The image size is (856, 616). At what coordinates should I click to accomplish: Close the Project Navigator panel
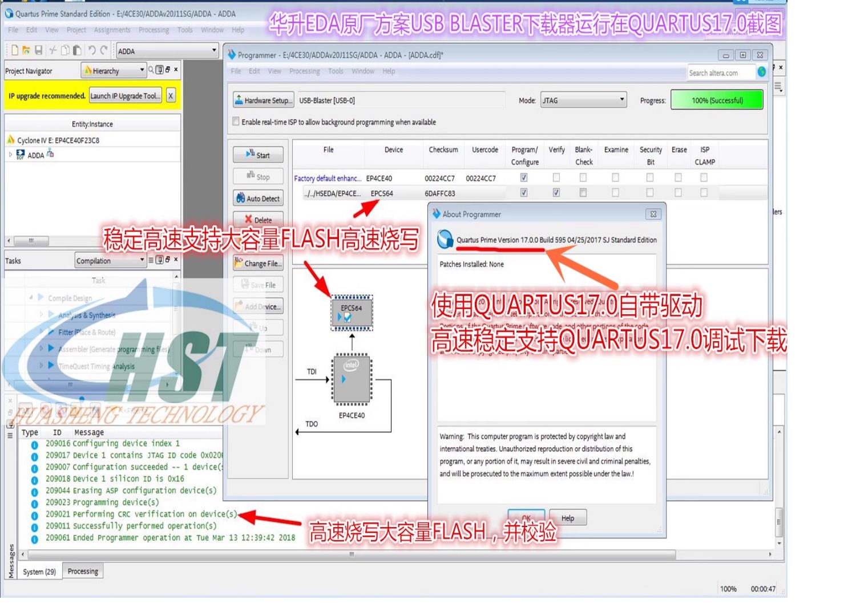point(176,70)
